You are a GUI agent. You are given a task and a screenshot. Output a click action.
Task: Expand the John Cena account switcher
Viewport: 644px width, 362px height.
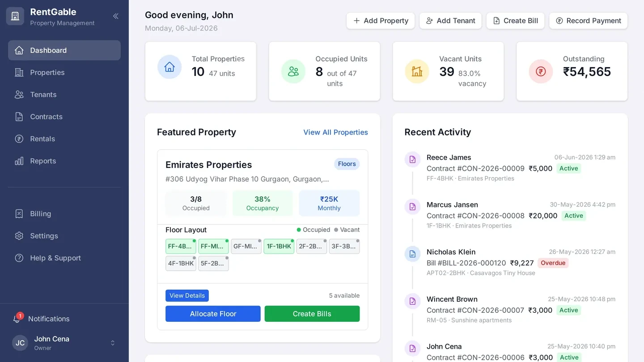pos(113,343)
